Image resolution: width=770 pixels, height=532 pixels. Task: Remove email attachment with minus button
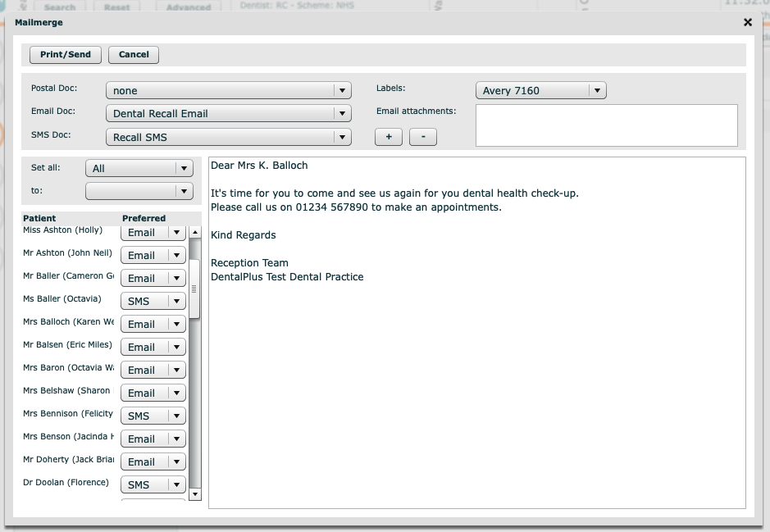423,137
